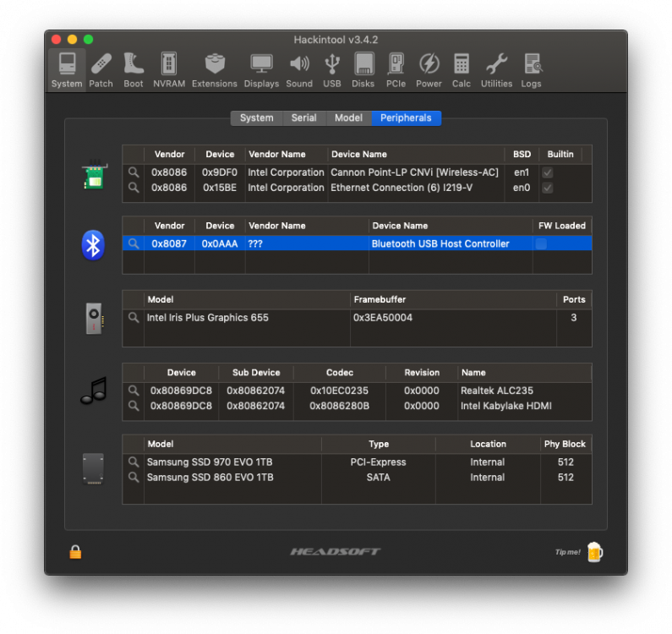672x634 pixels.
Task: Click magnifier for Intel Iris Plus Graphics 655
Action: [x=134, y=318]
